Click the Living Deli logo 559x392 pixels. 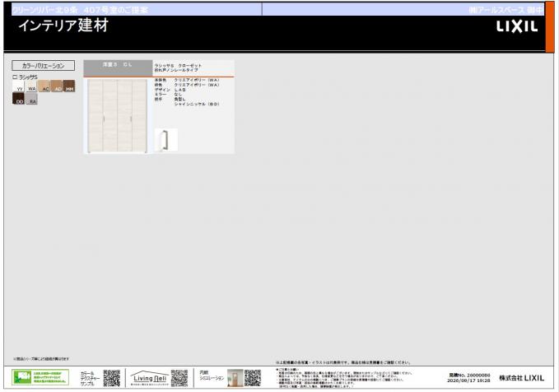149,378
